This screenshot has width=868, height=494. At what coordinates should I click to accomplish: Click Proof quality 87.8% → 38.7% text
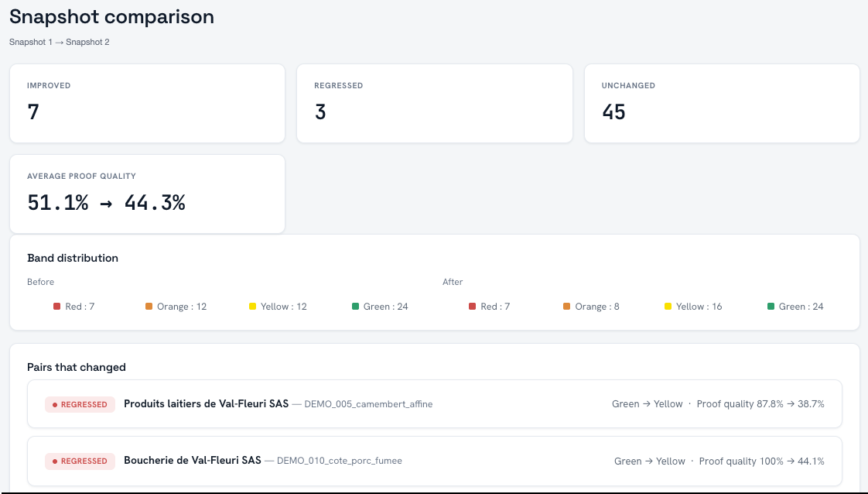760,404
